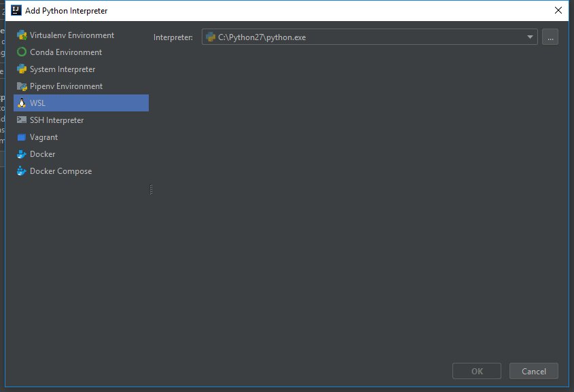Select Vagrant in the list
Viewport: 574px width, 392px height.
[x=82, y=137]
